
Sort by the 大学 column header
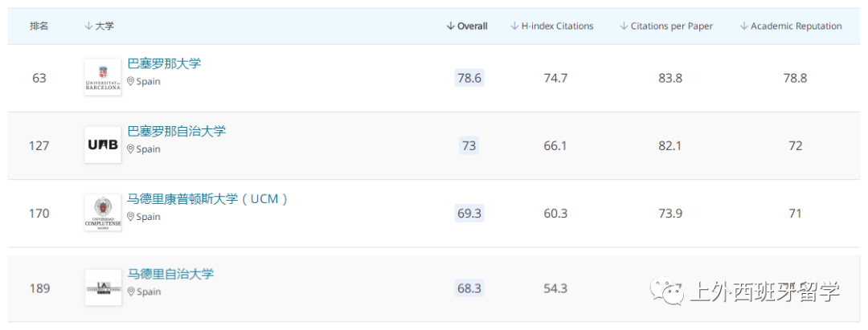tap(99, 26)
